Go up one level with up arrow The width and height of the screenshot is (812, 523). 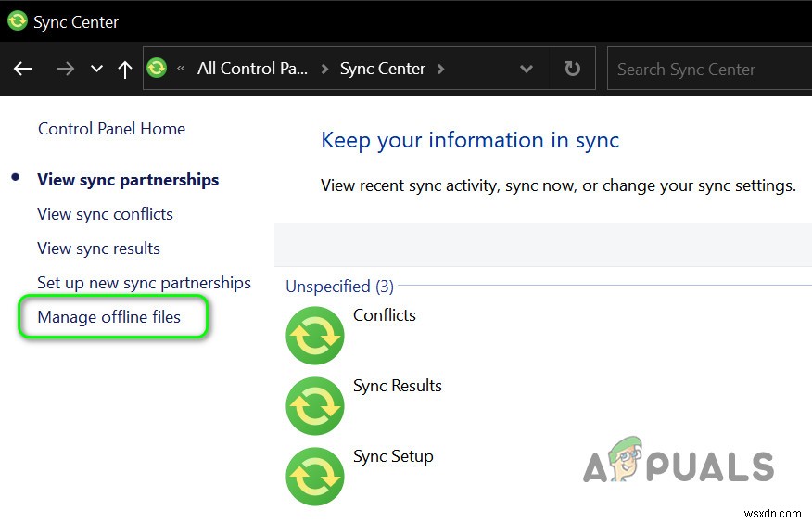[125, 69]
